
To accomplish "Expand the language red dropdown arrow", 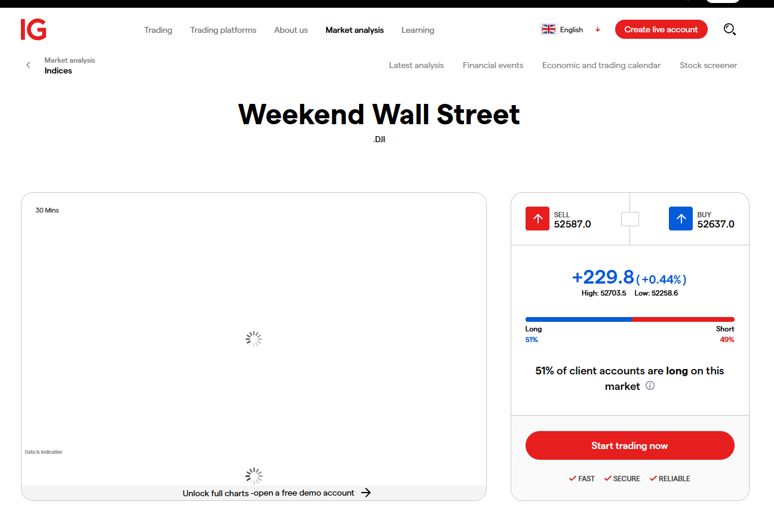I will [x=597, y=30].
